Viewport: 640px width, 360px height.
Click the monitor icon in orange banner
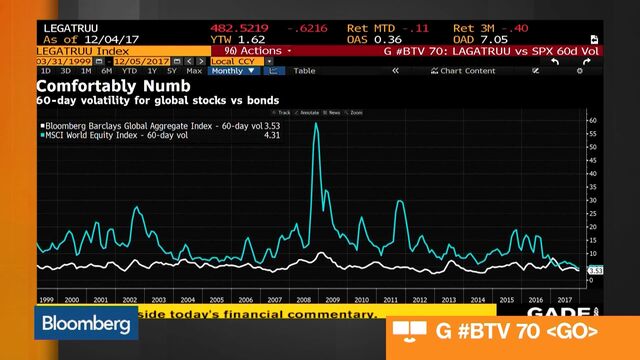(x=409, y=331)
